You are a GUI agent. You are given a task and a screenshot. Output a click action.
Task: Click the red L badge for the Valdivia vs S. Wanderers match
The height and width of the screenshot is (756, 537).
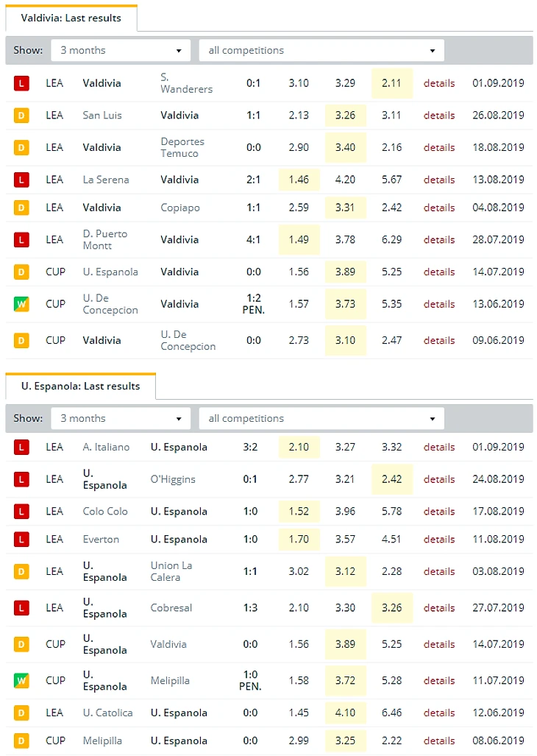[x=21, y=83]
